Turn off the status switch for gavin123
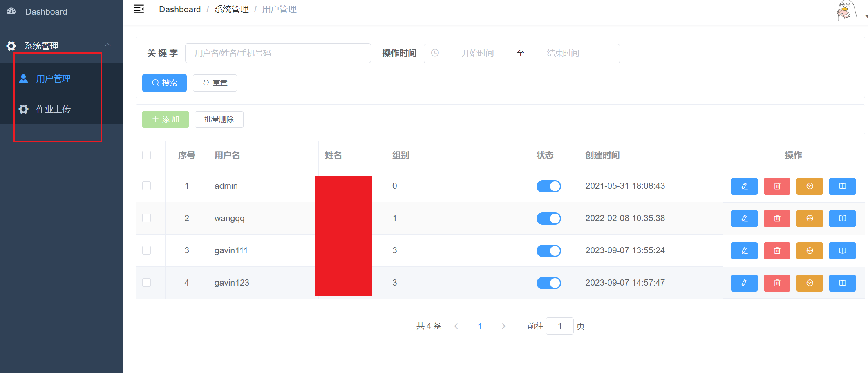868x373 pixels. pyautogui.click(x=548, y=283)
